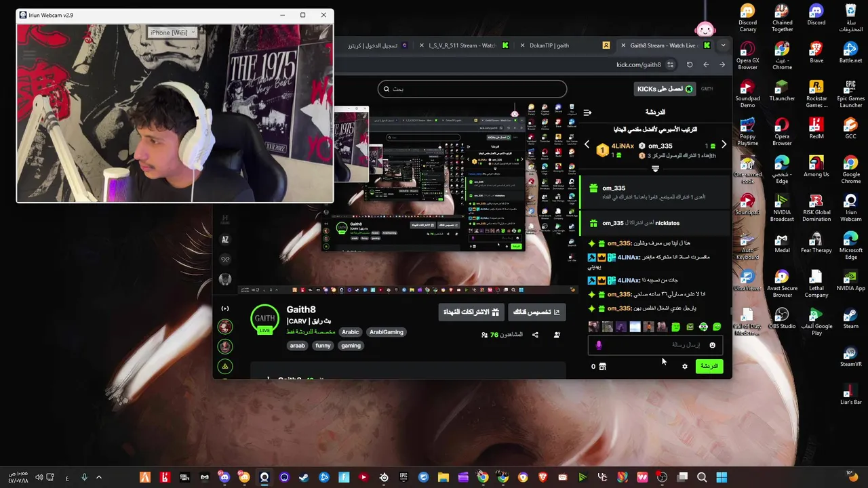Viewport: 868px width, 488px height.
Task: Open Battle.net desktop shortcut
Action: [850, 53]
